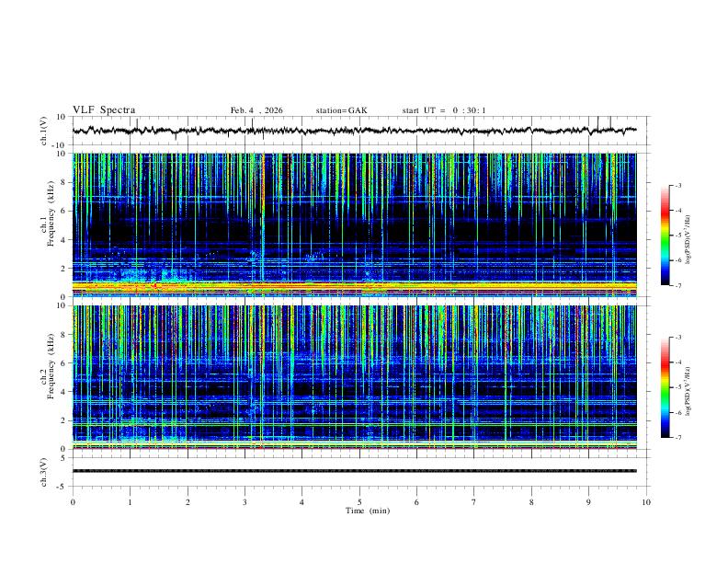Click the upper 'log(PSD)(V²/Hz)' scale label
The image size is (728, 563).
[x=688, y=240]
